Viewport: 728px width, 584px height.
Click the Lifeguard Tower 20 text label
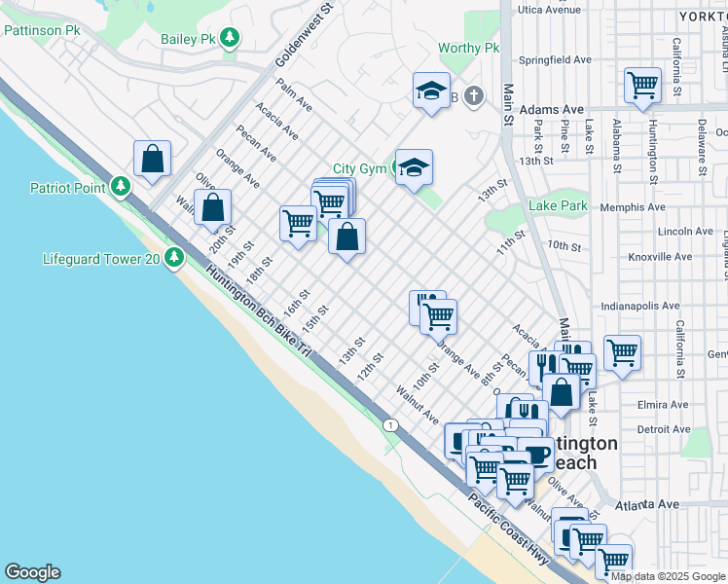(101, 259)
